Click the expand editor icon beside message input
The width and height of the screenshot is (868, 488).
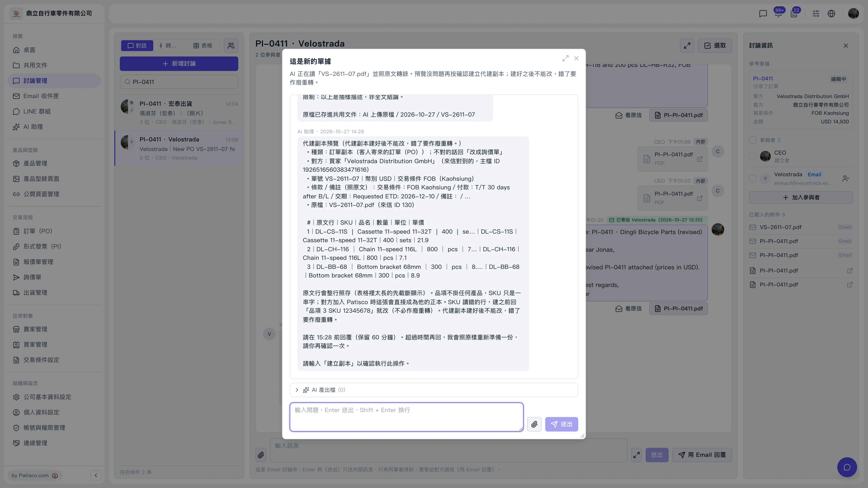(x=636, y=455)
